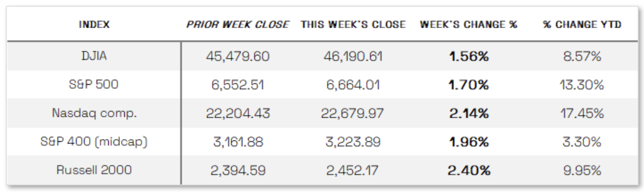Click Russell 2000 weekly change 2.40%
Screen dimensions: 644x193
tap(469, 170)
